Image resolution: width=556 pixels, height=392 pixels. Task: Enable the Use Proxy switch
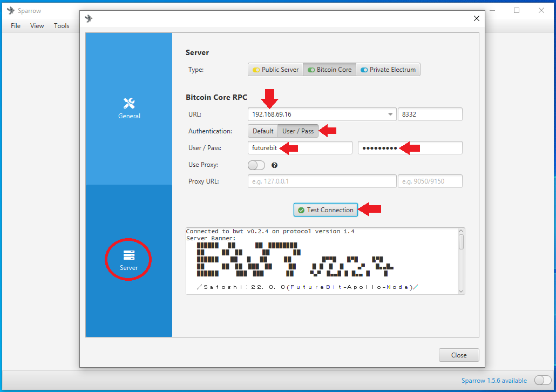(256, 165)
